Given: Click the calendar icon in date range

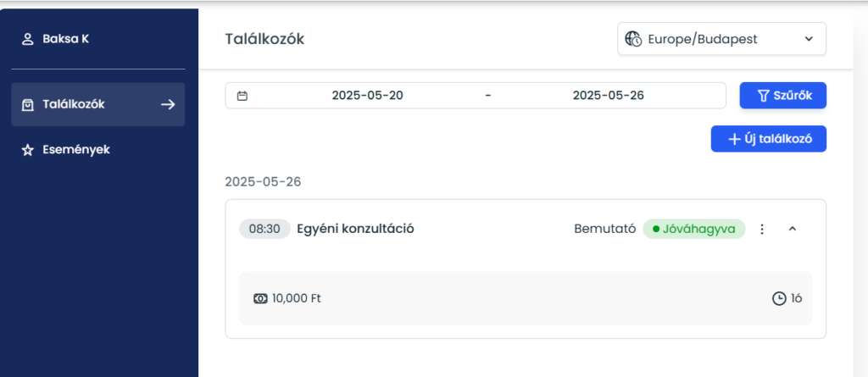Looking at the screenshot, I should (x=242, y=96).
